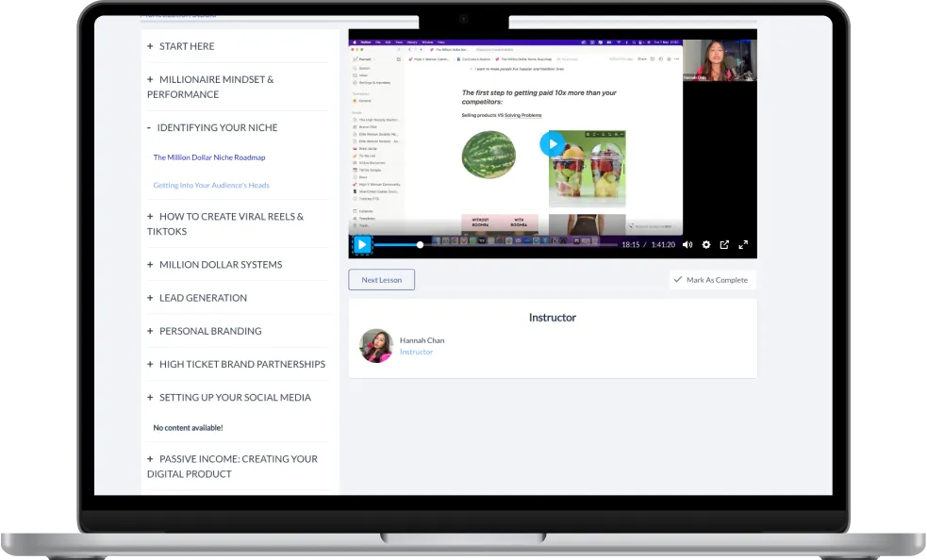Expand PERSONAL BRANDING section
Image resolution: width=927 pixels, height=560 pixels.
[204, 331]
